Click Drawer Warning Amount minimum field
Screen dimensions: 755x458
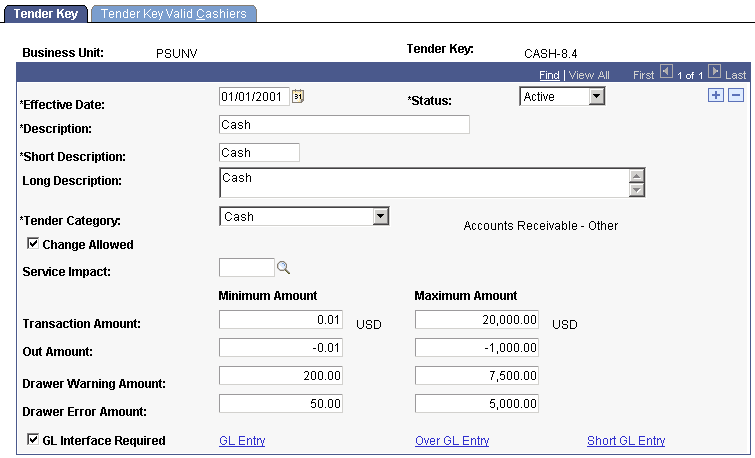point(281,375)
